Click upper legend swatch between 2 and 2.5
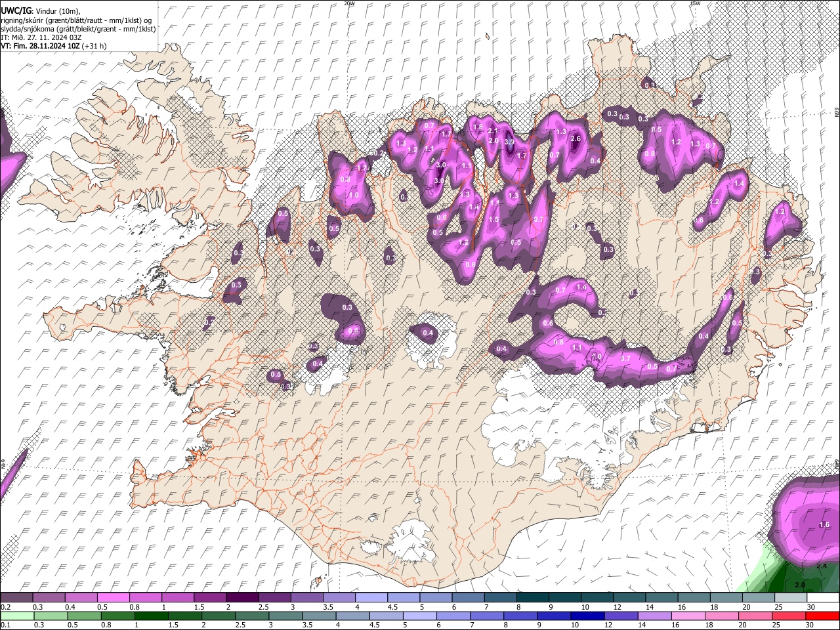This screenshot has width=840, height=630. 243,597
